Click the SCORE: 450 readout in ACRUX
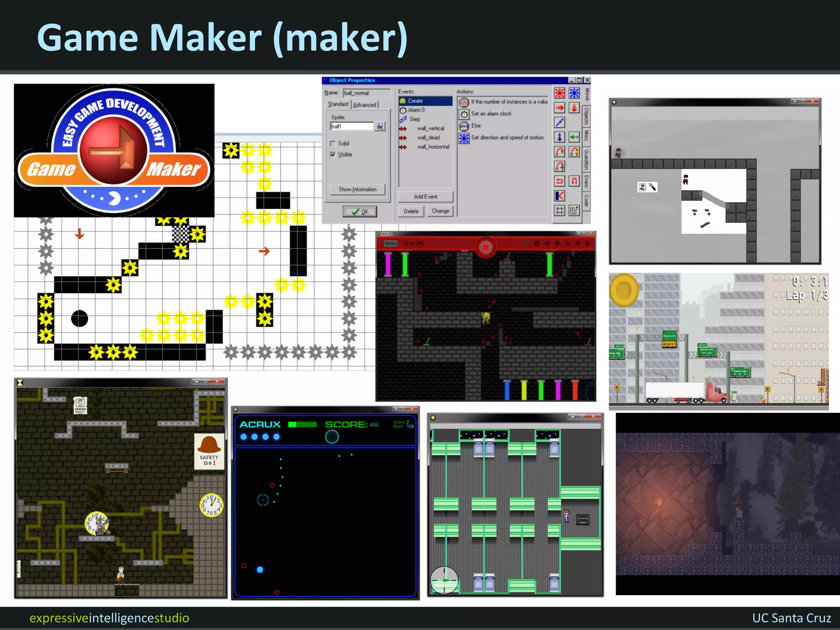Image resolution: width=840 pixels, height=630 pixels. 352,425
